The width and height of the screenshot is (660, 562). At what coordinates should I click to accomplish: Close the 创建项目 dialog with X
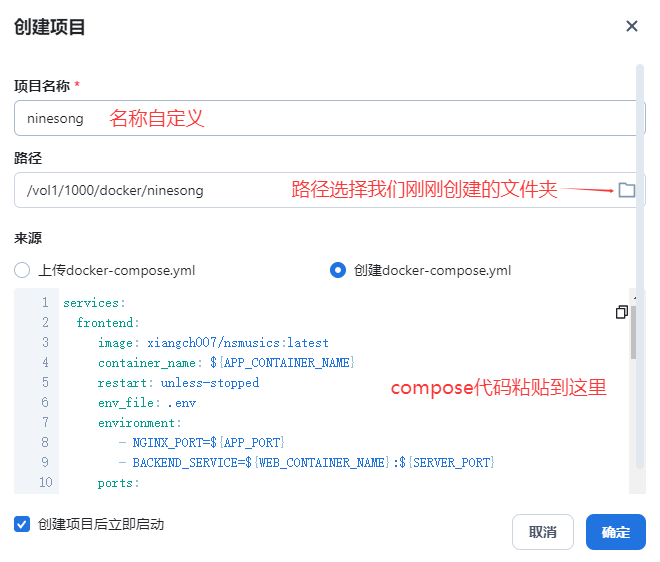tap(631, 26)
